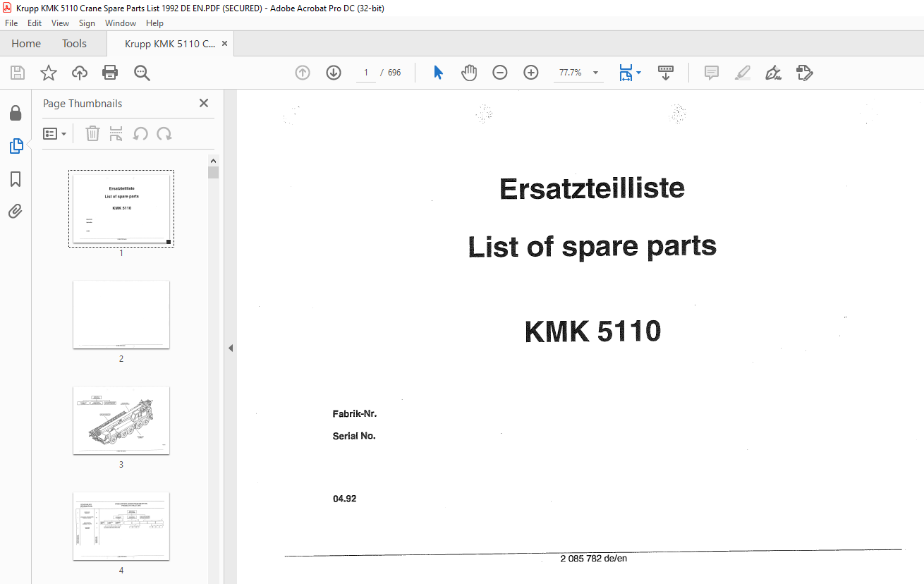Rotate pages counterclockwise icon
Viewport: 924px width, 584px height.
[x=140, y=133]
